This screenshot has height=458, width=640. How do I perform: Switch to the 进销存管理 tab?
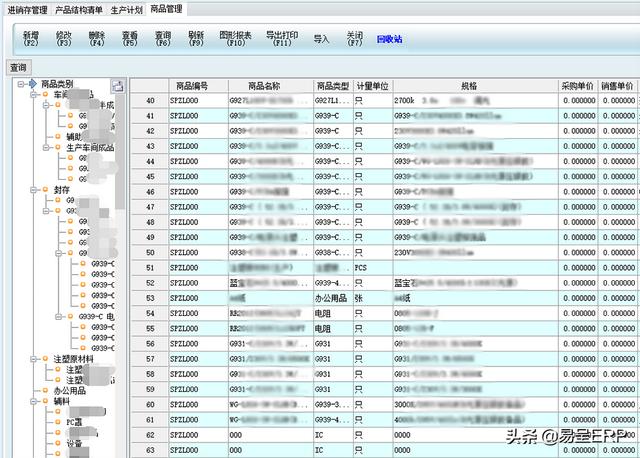pyautogui.click(x=25, y=9)
